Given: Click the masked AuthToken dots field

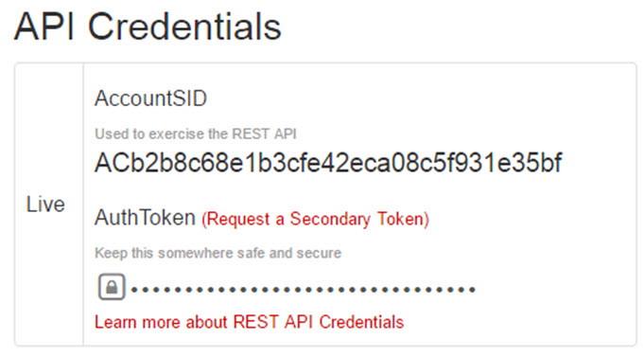Looking at the screenshot, I should click(304, 290).
